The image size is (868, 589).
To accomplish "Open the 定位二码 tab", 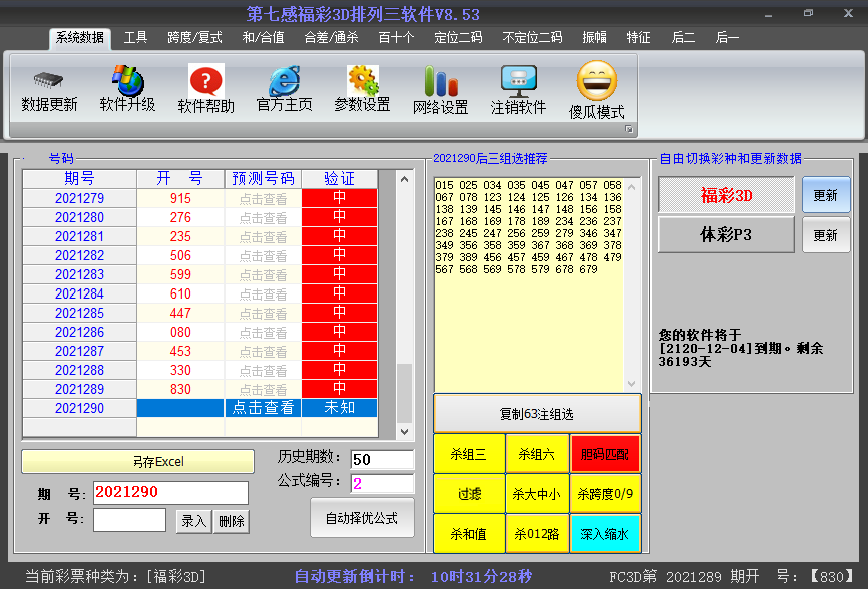I will click(459, 38).
